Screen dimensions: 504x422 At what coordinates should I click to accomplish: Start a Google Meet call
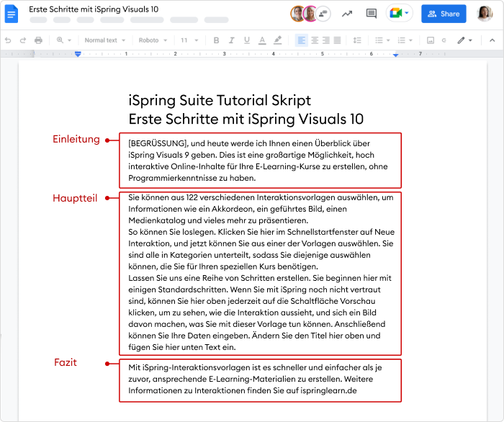coord(400,14)
